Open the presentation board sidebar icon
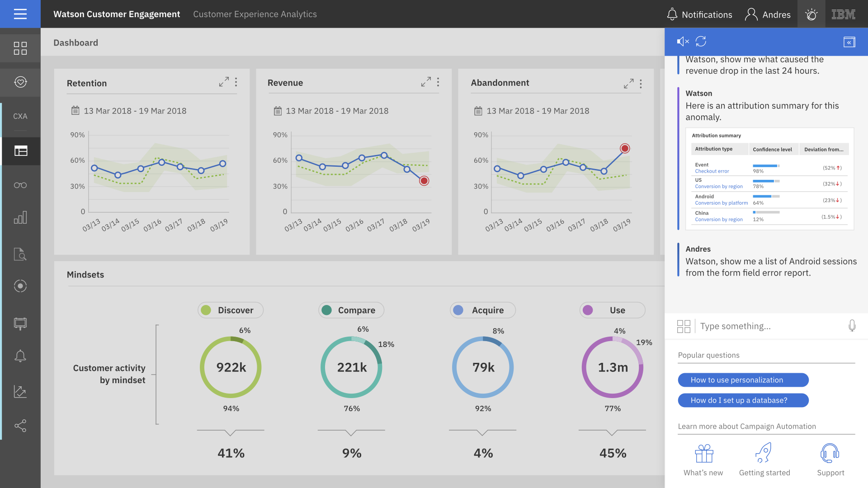 [x=20, y=324]
